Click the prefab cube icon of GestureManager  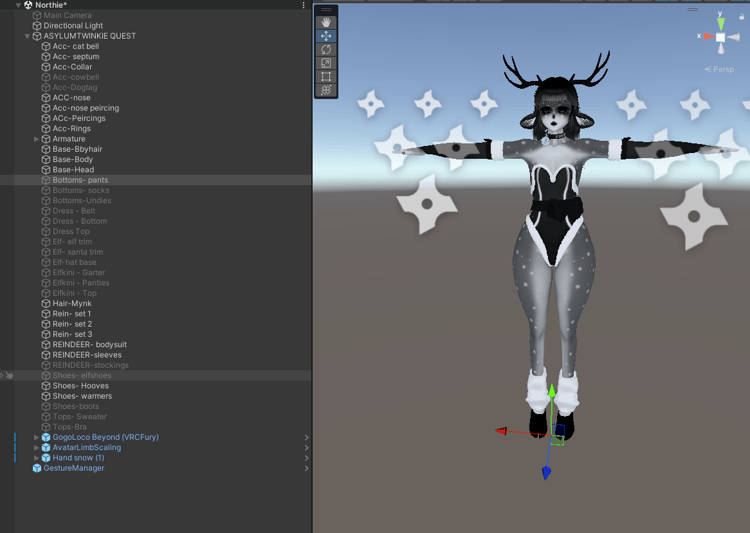(37, 468)
